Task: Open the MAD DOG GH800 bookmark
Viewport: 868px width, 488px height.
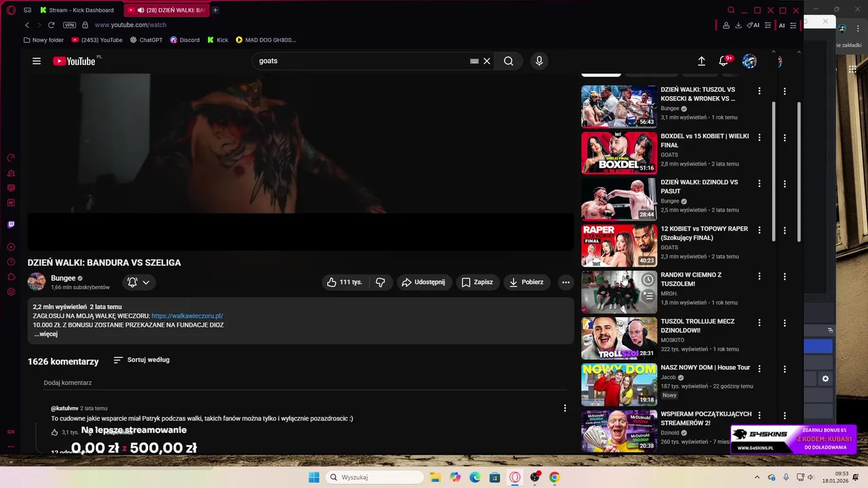Action: [266, 40]
